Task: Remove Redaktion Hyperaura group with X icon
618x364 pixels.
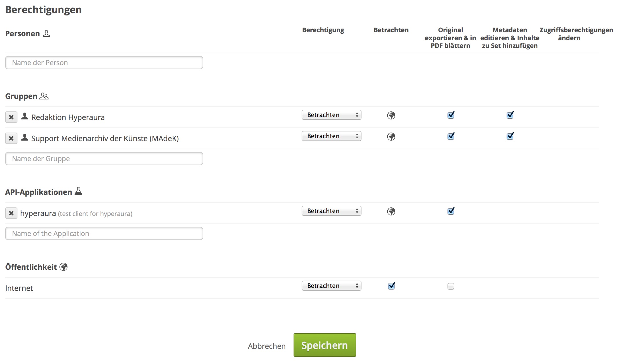Action: (x=11, y=117)
